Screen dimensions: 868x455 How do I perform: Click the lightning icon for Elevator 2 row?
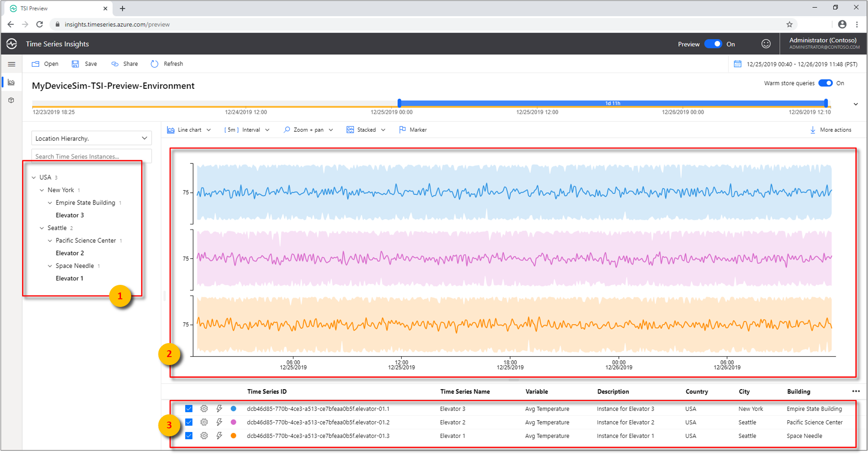click(x=219, y=422)
